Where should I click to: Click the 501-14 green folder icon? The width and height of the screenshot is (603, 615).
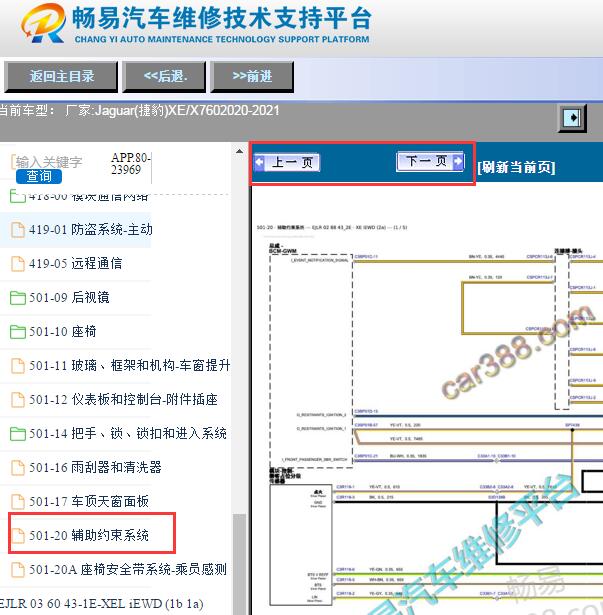click(18, 433)
